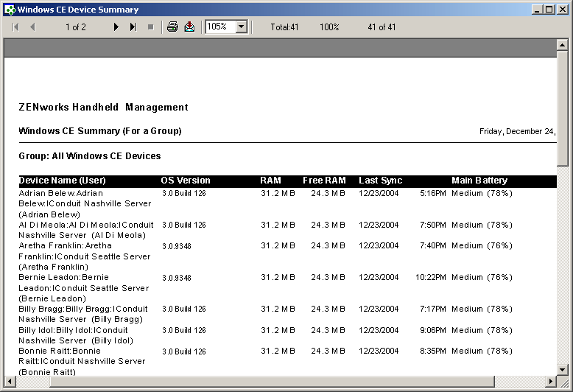
Task: Select the Device Name (User) column header
Action: 63,181
